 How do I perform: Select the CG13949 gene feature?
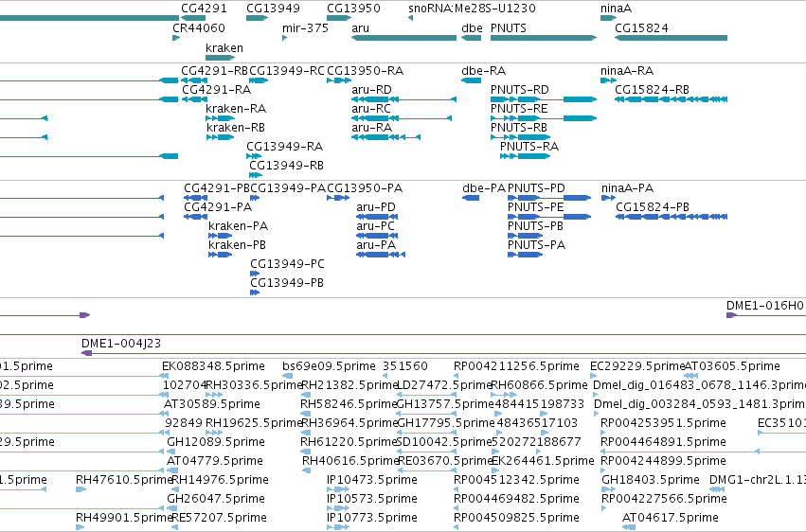click(257, 18)
